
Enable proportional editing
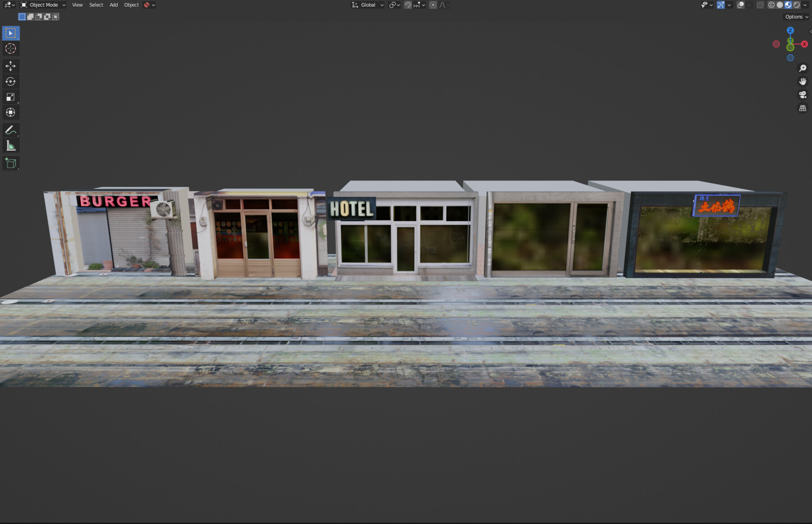click(x=432, y=5)
